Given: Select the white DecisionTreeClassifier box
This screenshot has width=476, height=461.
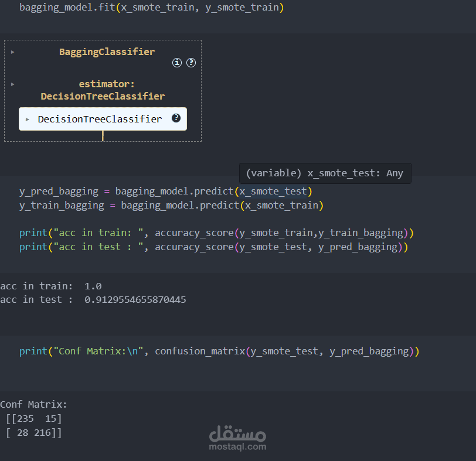Looking at the screenshot, I should click(103, 119).
